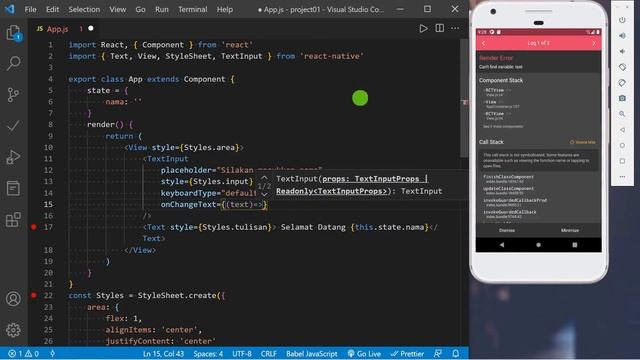Image resolution: width=640 pixels, height=360 pixels.
Task: Click the VS Code logo icon
Action: (x=10, y=9)
